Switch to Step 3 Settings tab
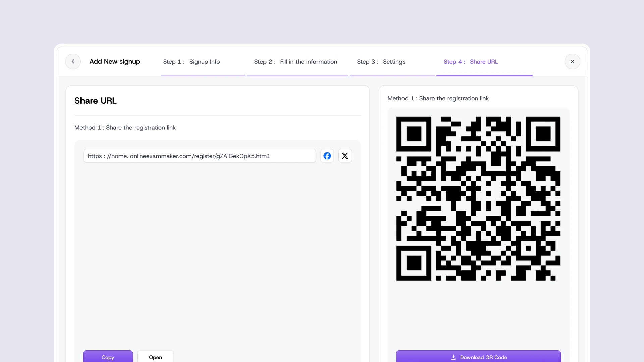 pyautogui.click(x=381, y=62)
